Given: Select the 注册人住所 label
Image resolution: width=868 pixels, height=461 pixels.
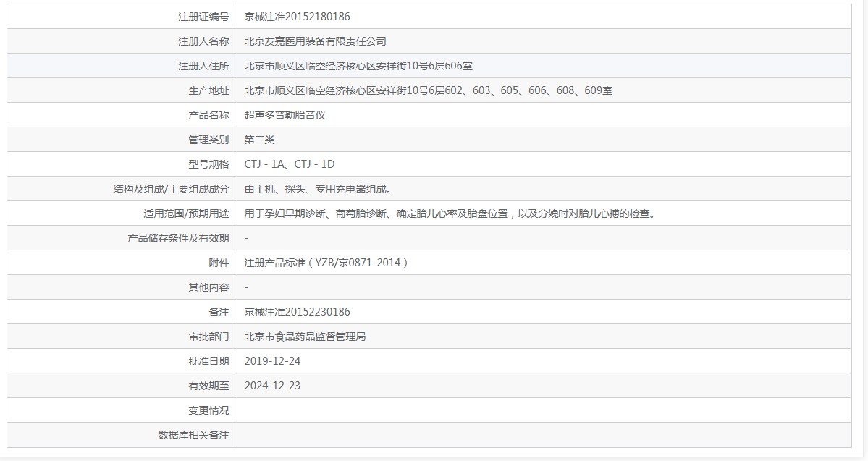Looking at the screenshot, I should (x=203, y=66).
